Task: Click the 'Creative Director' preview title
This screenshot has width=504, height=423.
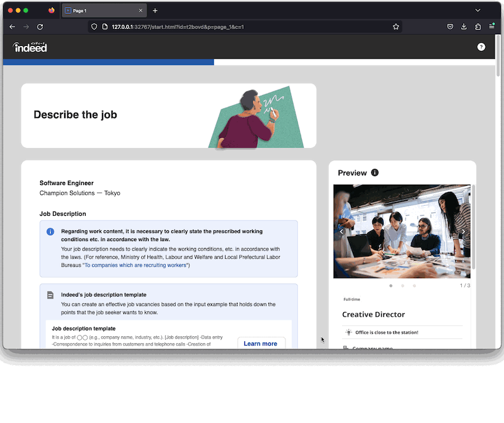Action: pyautogui.click(x=373, y=315)
